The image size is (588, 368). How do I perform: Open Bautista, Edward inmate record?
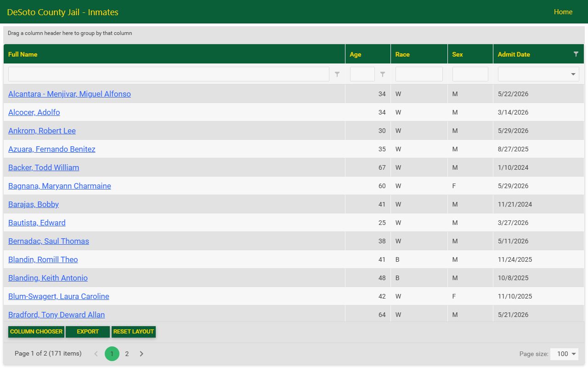(37, 223)
